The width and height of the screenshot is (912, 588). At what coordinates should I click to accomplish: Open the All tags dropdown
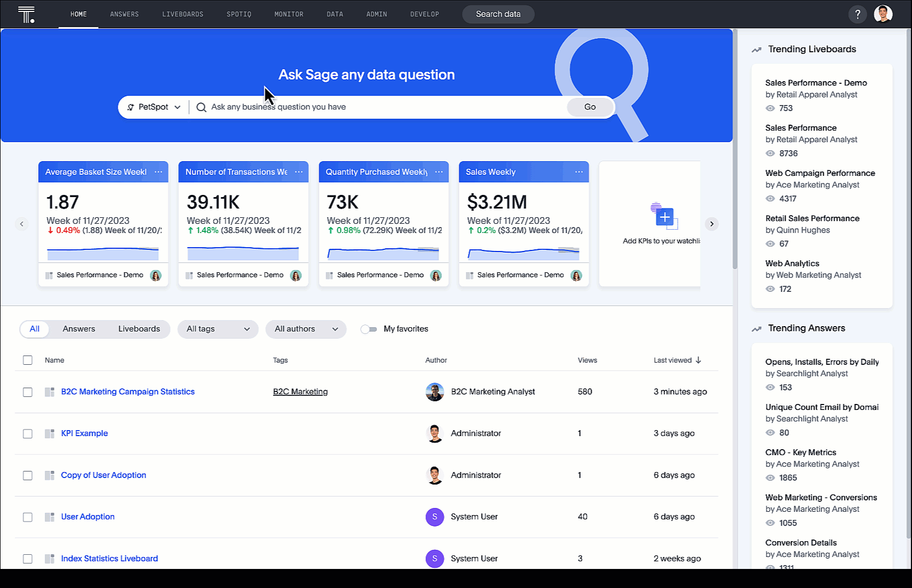tap(218, 329)
